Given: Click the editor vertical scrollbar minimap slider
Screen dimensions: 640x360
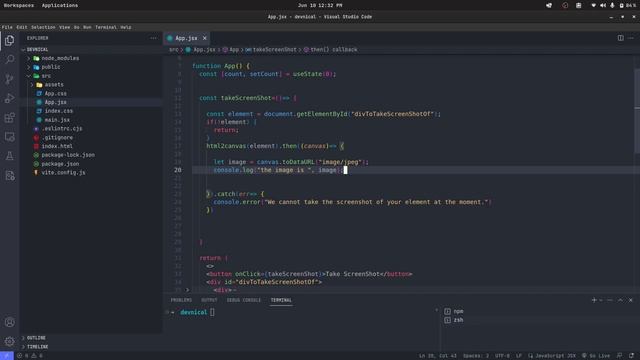Looking at the screenshot, I should click(637, 111).
